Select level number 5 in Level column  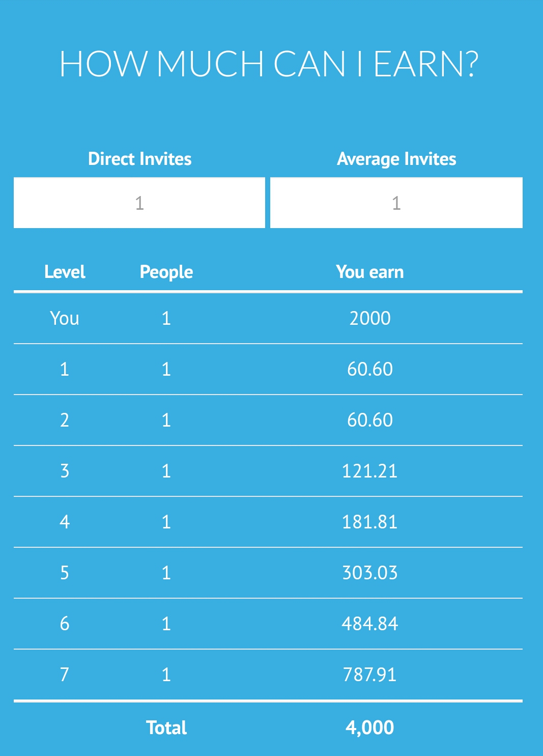coord(65,573)
